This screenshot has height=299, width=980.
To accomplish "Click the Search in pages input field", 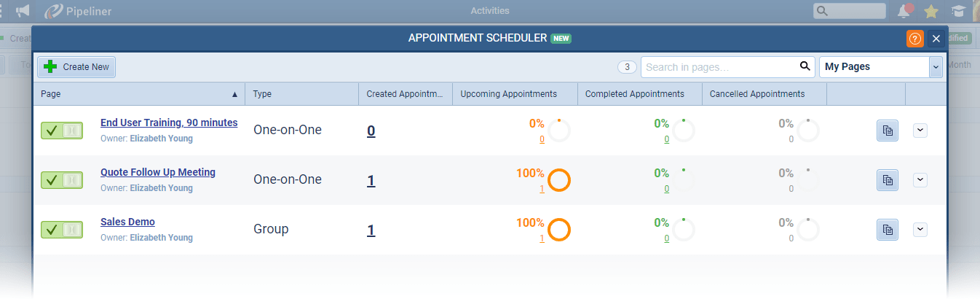I will (x=717, y=66).
